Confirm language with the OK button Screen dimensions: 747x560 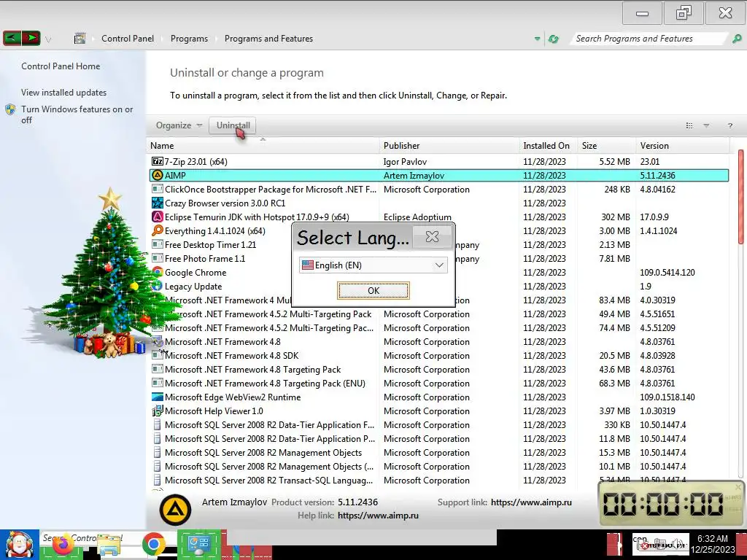click(x=373, y=290)
